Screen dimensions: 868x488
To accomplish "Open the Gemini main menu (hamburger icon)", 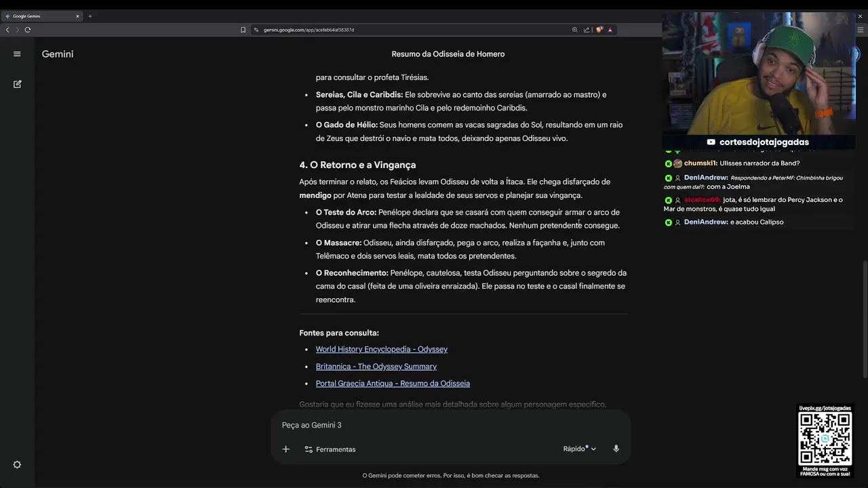I will [17, 54].
